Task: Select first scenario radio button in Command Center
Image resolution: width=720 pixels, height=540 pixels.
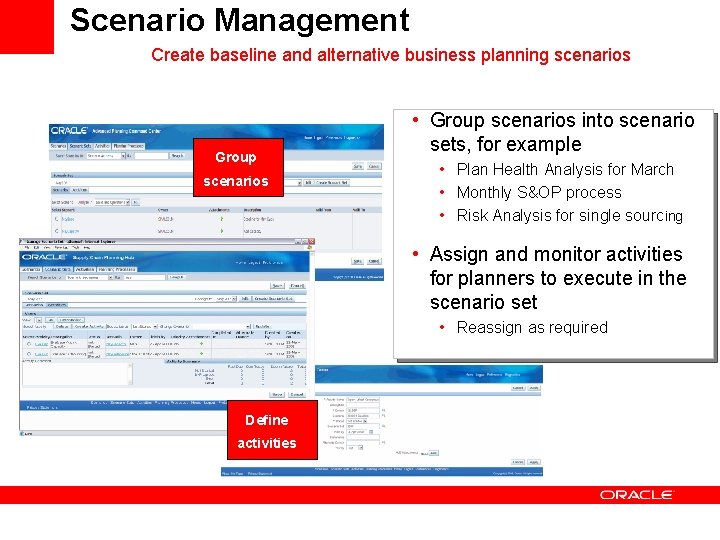Action: pos(57,219)
